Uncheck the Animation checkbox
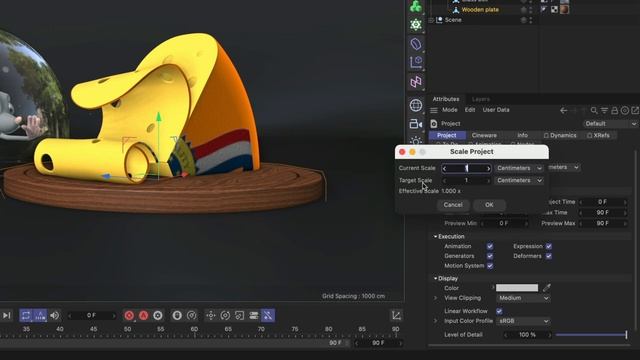This screenshot has height=360, width=640. (490, 246)
